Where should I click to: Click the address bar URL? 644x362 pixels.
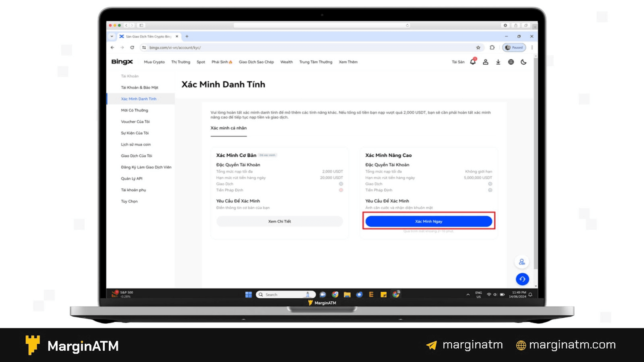[175, 48]
